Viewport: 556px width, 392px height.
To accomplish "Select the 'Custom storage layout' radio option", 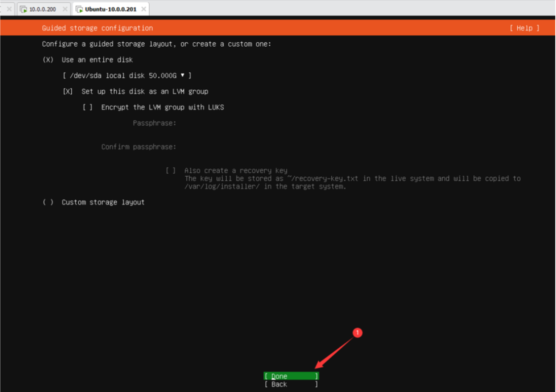I will (x=48, y=202).
